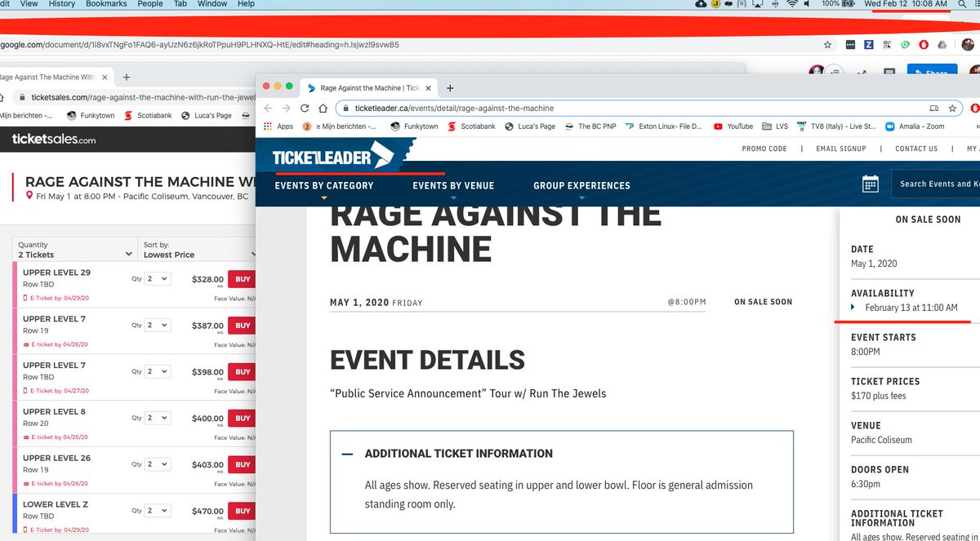Bookmark the Ticketleader page with star icon
Image resolution: width=980 pixels, height=541 pixels.
point(952,108)
